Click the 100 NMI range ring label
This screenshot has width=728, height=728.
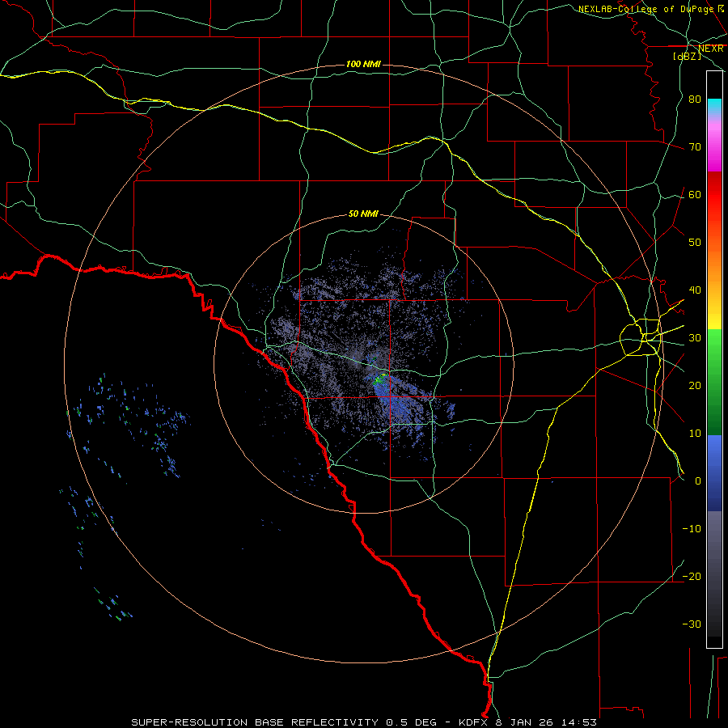point(363,64)
